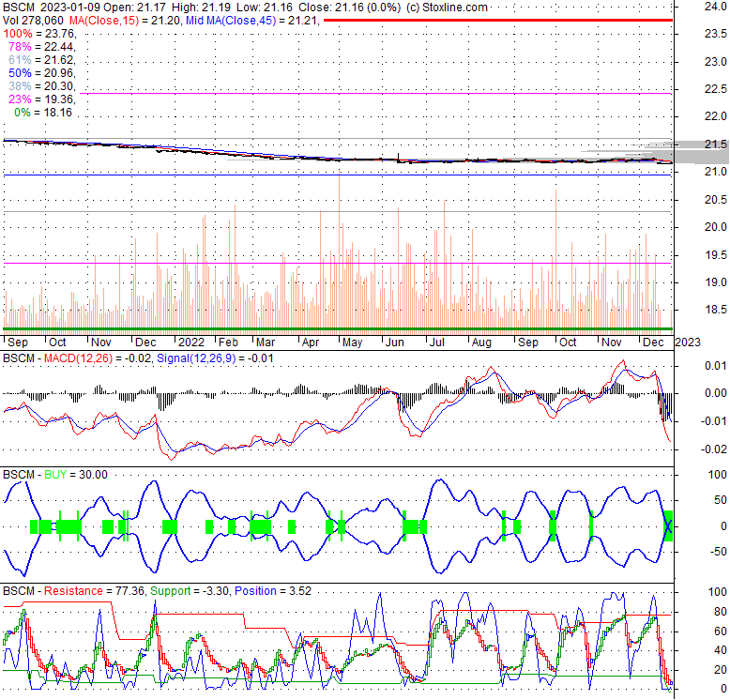Click the 'Position = 3.52' label
Screen dimensions: 730x700
click(x=273, y=591)
